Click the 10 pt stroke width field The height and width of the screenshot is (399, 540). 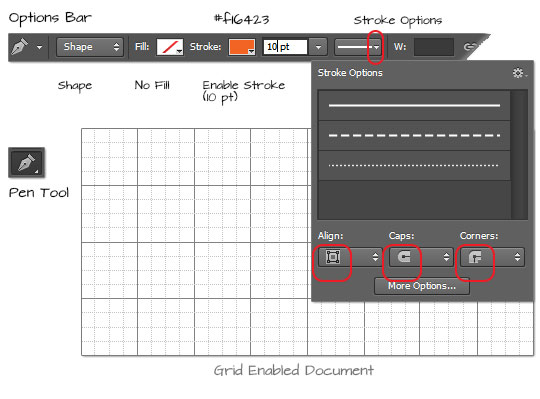pyautogui.click(x=285, y=47)
